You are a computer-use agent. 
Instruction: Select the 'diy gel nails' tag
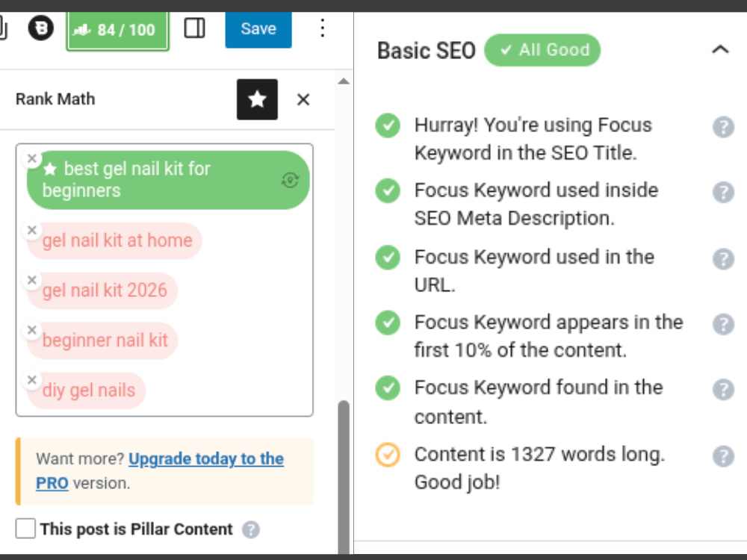click(86, 391)
